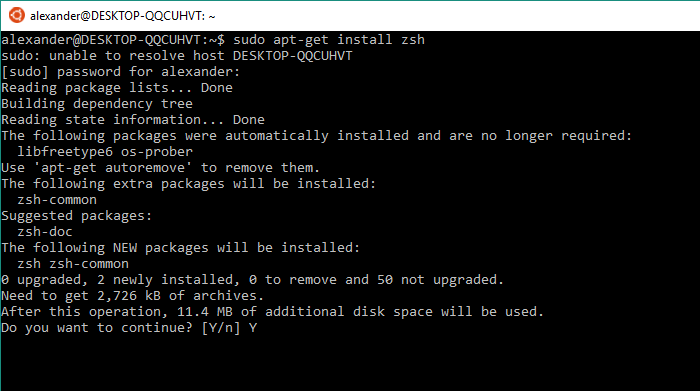700x391 pixels.
Task: Click the 'sudo apt-get install zsh' command text
Action: click(x=329, y=40)
